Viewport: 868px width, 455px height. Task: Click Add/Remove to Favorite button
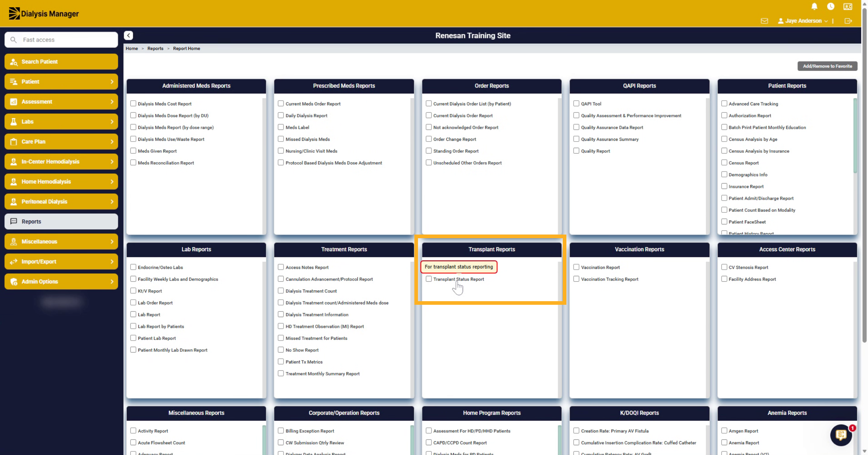pos(827,66)
